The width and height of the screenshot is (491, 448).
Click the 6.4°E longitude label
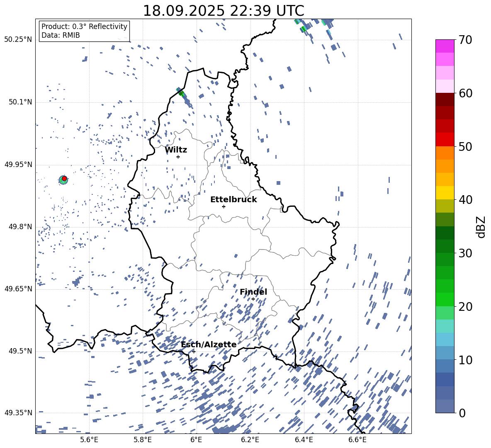point(304,440)
